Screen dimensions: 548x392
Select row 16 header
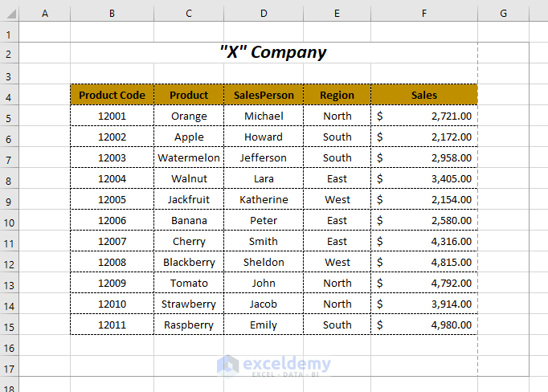point(9,346)
